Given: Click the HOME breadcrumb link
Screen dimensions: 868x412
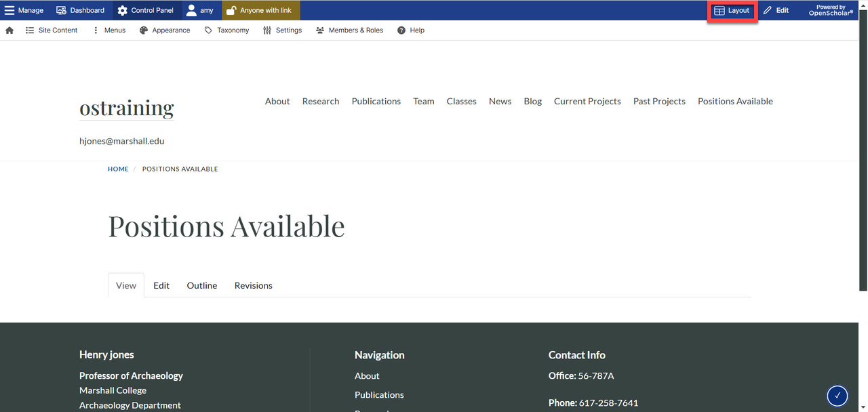Looking at the screenshot, I should click(118, 169).
